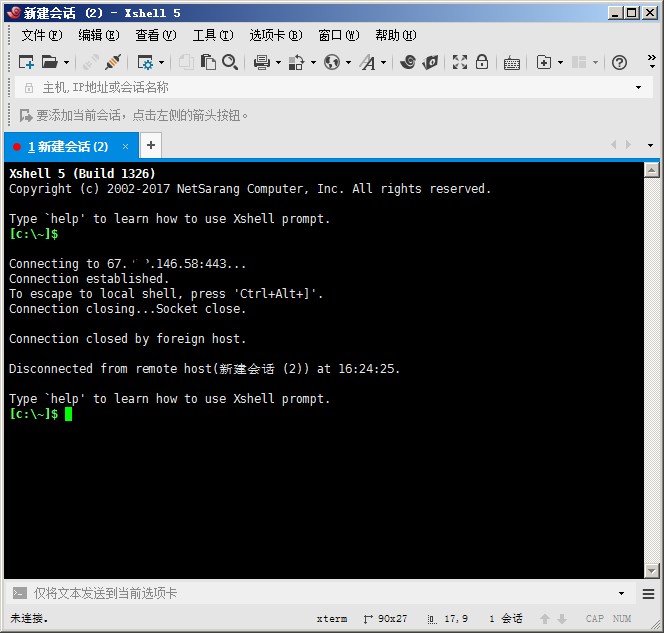Image resolution: width=664 pixels, height=633 pixels.
Task: Click the Find magnifier icon
Action: click(x=230, y=62)
